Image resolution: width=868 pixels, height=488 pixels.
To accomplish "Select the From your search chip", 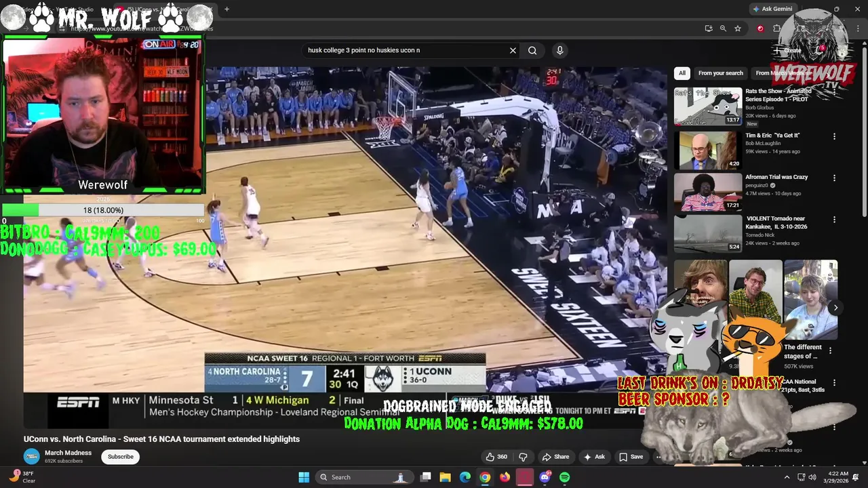I will [720, 73].
